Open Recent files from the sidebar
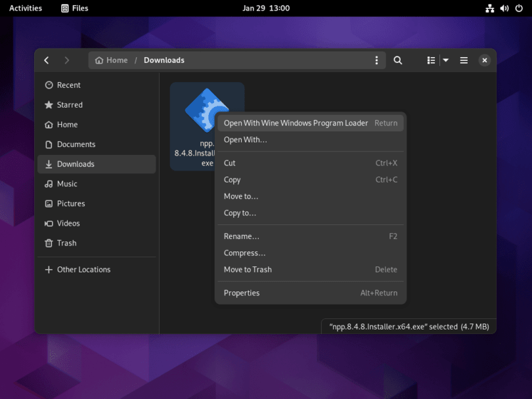The width and height of the screenshot is (532, 399). pos(68,85)
